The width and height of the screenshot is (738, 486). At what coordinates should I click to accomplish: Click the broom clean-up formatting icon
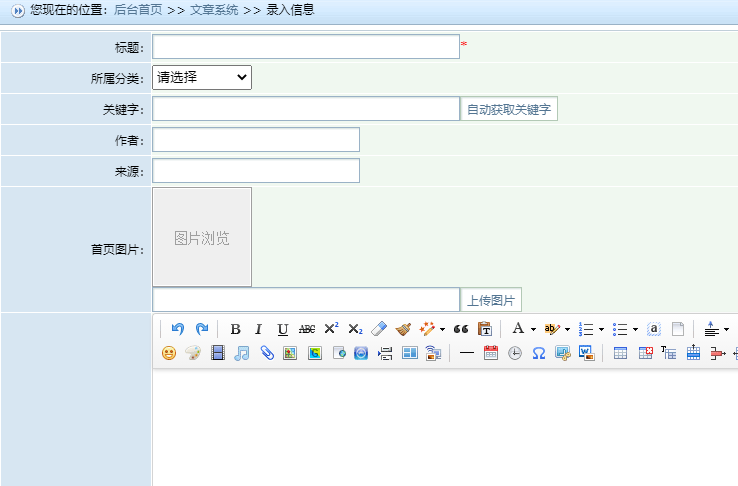pos(403,329)
